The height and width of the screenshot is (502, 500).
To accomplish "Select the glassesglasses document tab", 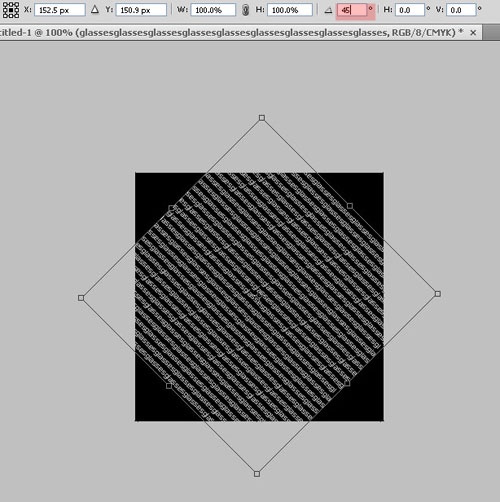I will coord(232,33).
